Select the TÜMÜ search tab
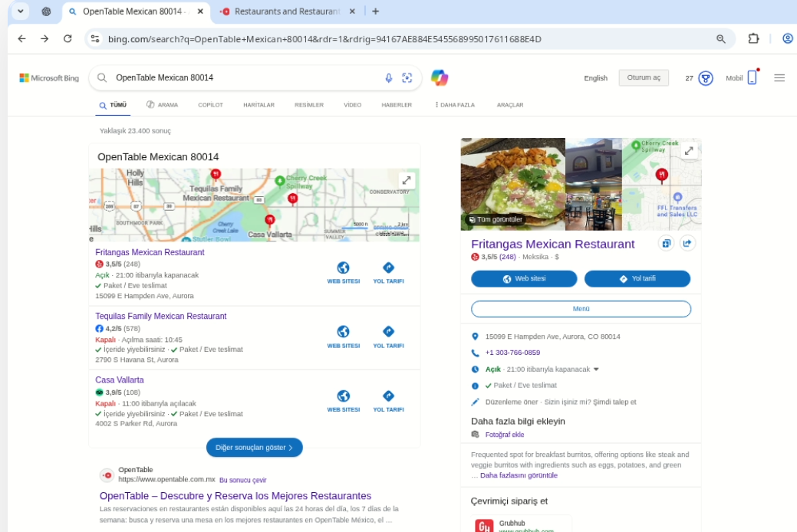 point(113,105)
